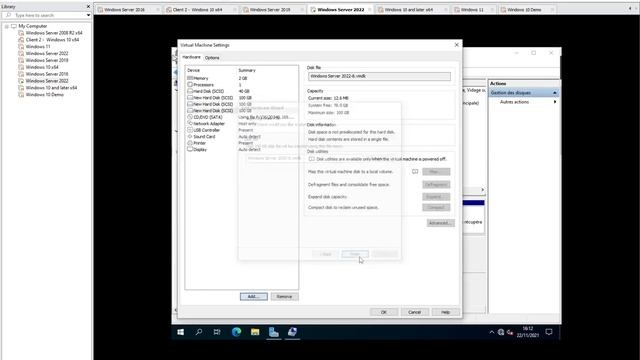Open the taskbar search icon
The image size is (640, 360).
[x=199, y=332]
